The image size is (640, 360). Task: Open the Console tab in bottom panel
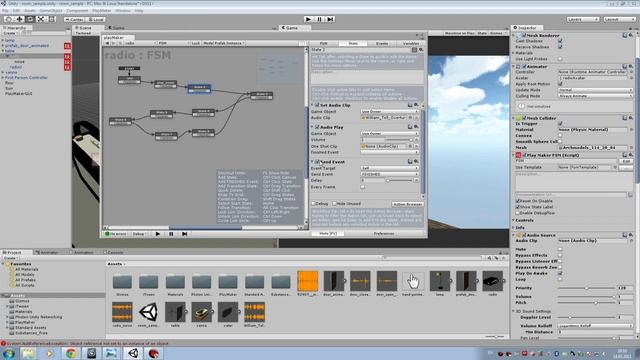coord(113,253)
